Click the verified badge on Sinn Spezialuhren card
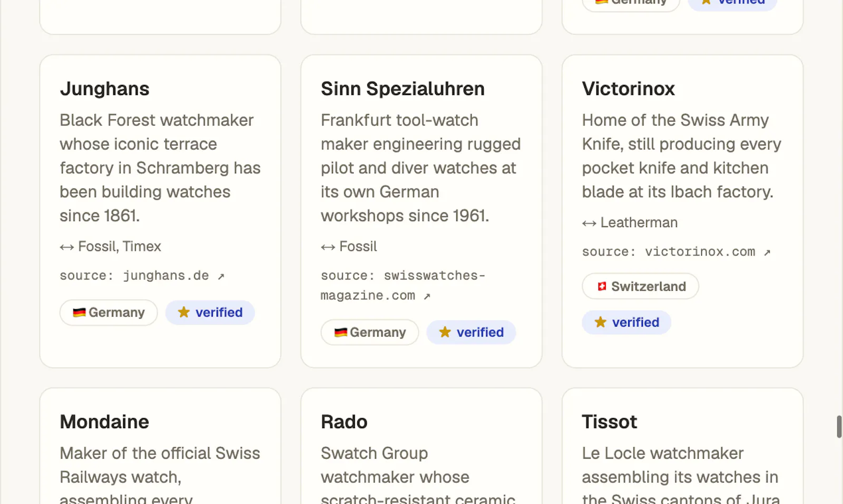The width and height of the screenshot is (843, 504). pos(471,332)
